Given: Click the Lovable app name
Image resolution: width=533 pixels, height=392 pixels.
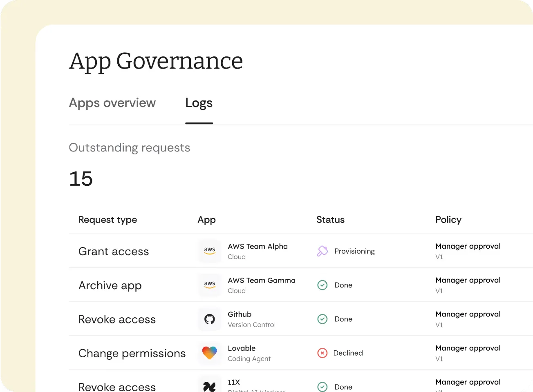Looking at the screenshot, I should pyautogui.click(x=242, y=348).
